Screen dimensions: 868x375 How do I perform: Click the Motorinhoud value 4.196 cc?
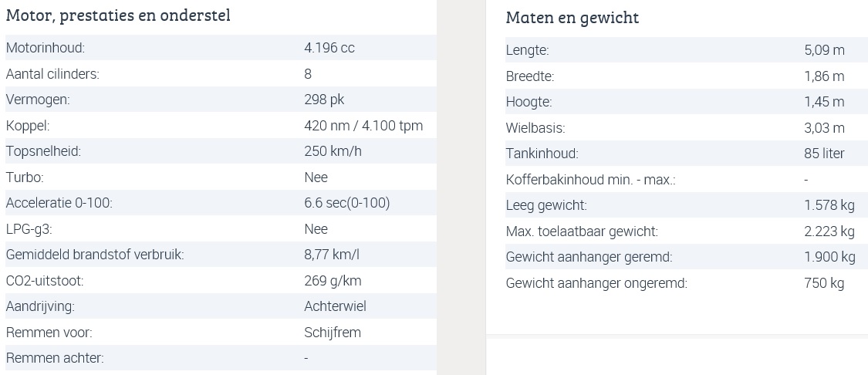coord(329,48)
